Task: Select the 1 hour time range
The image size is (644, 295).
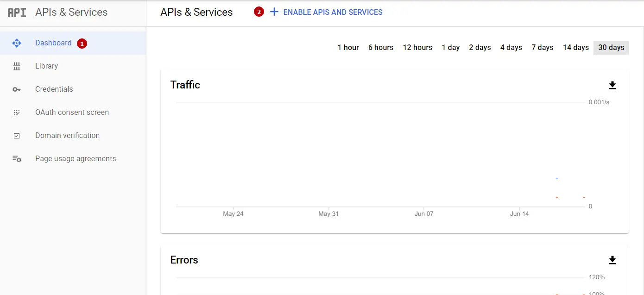Action: [x=348, y=48]
